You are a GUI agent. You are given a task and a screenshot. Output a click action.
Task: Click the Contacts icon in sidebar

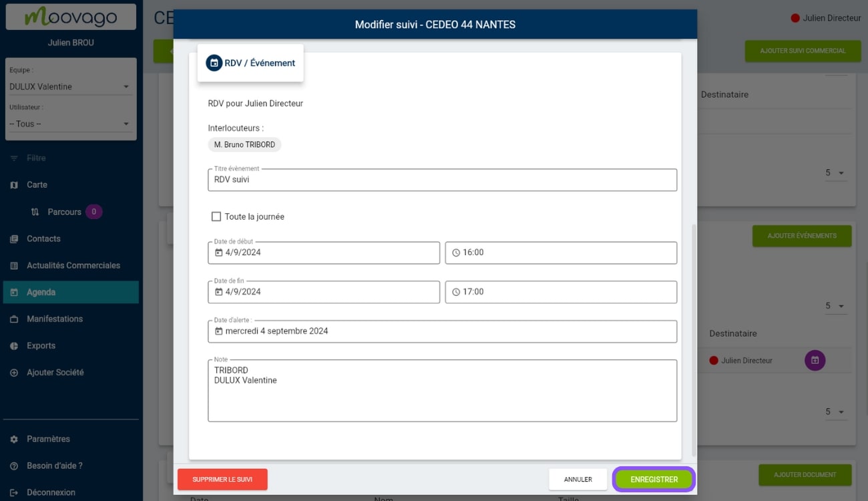(x=14, y=238)
